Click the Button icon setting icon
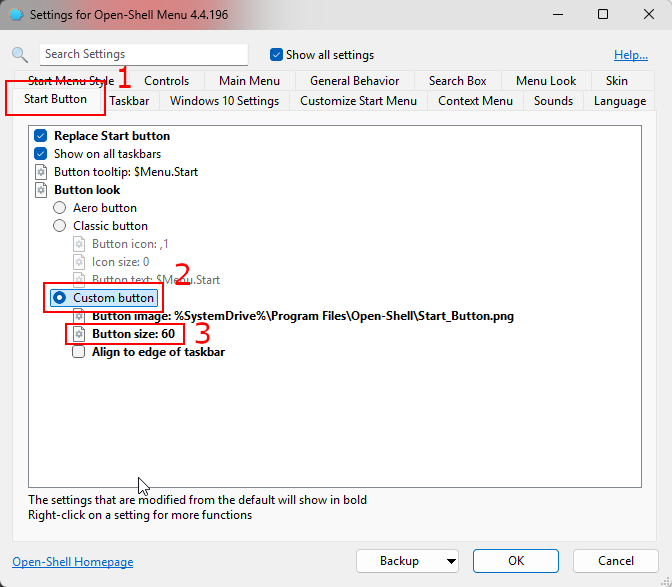The height and width of the screenshot is (587, 672). [79, 244]
